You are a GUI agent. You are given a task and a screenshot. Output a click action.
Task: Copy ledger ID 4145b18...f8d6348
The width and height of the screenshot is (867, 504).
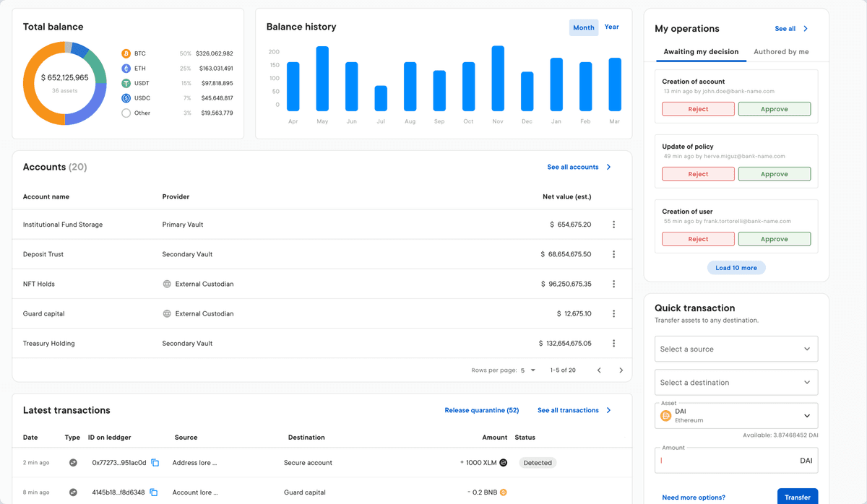[x=152, y=492]
